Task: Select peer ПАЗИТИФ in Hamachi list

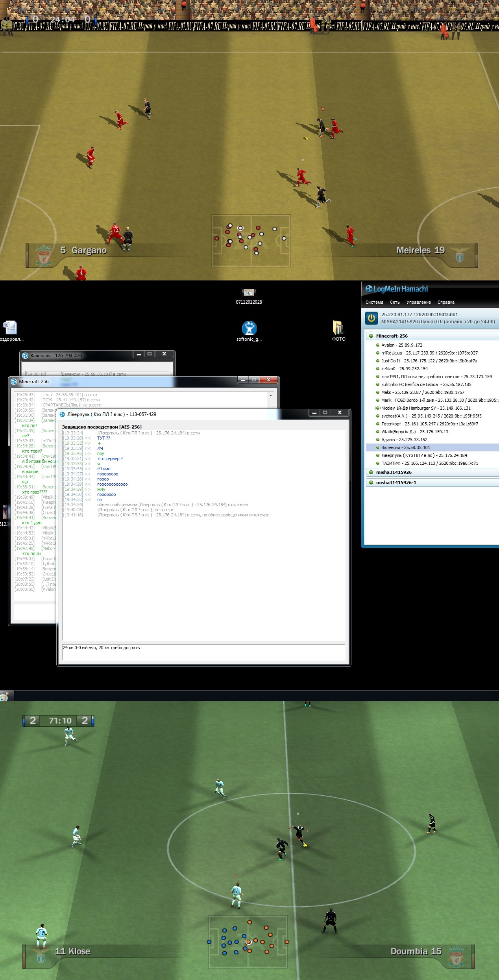Action: click(432, 463)
